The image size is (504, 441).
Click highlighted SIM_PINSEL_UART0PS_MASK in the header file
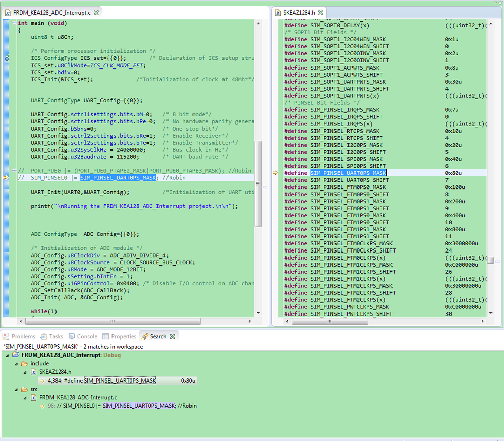tap(348, 173)
